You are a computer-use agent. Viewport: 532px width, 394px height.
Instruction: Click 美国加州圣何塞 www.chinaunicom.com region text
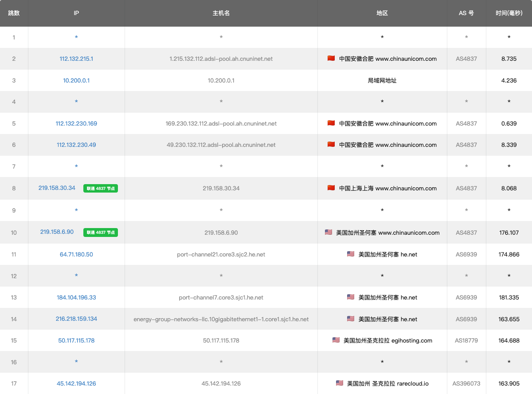click(x=388, y=232)
